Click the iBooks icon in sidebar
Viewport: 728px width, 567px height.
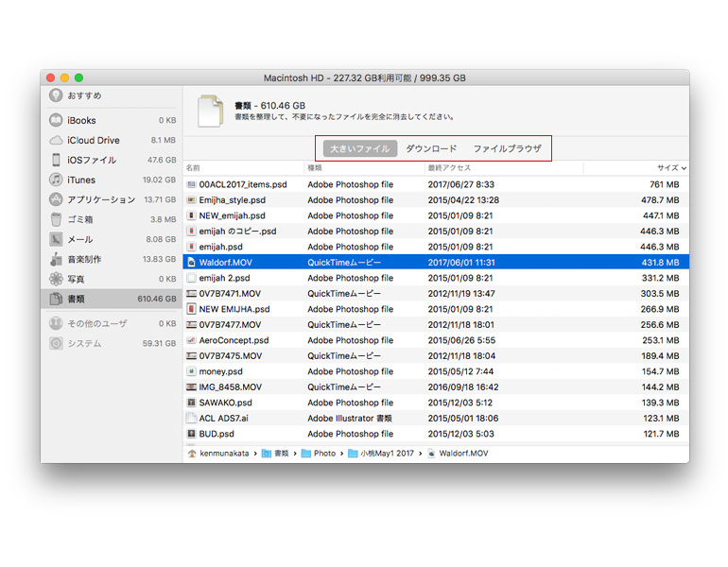click(57, 121)
